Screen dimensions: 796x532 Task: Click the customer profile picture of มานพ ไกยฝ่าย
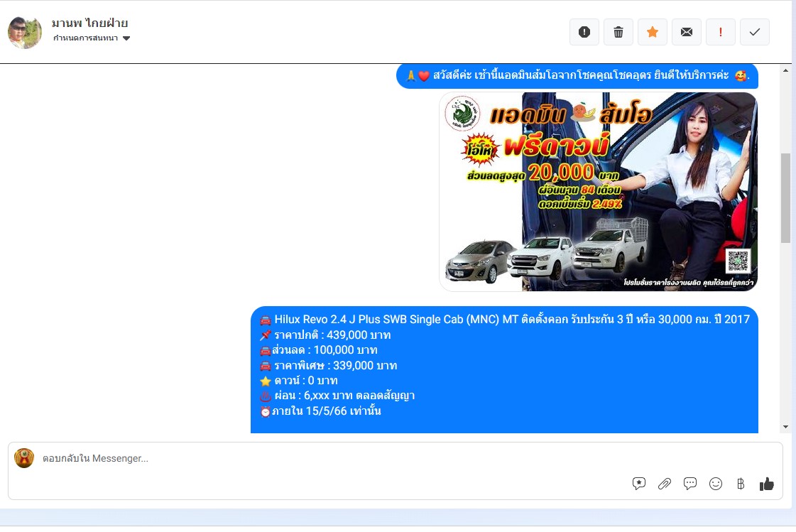click(x=25, y=33)
